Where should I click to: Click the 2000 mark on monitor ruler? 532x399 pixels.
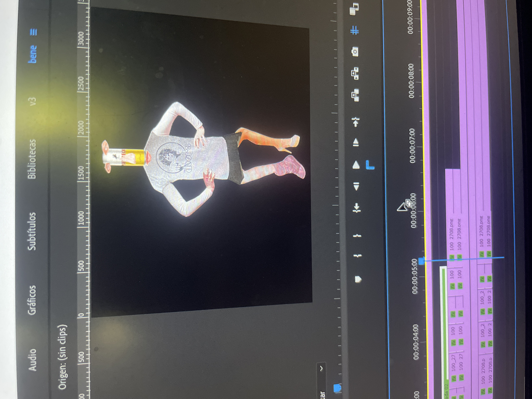81,128
